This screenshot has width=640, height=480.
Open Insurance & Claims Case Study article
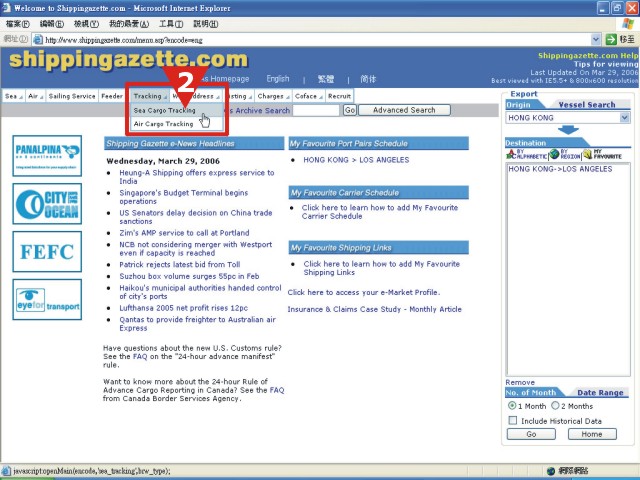click(x=374, y=309)
